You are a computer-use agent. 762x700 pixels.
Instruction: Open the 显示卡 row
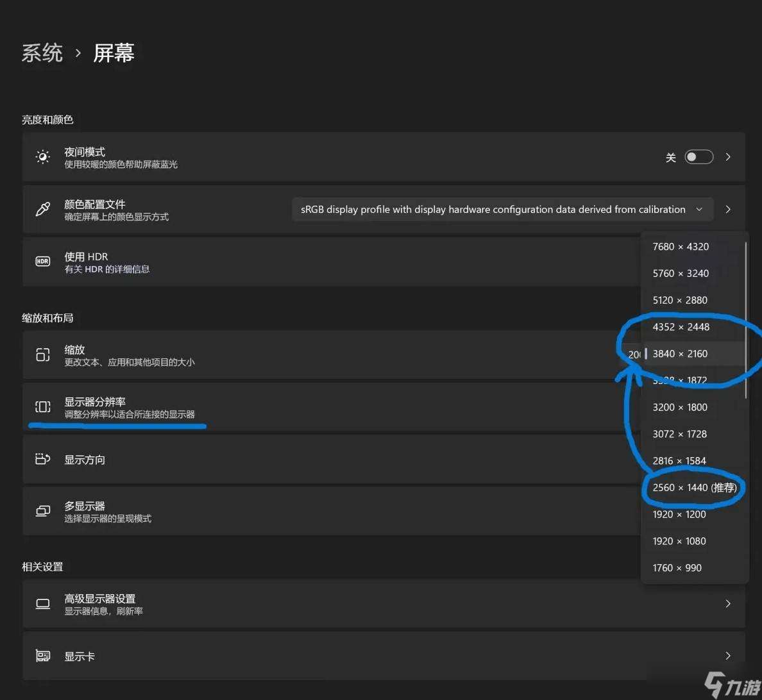coord(384,656)
